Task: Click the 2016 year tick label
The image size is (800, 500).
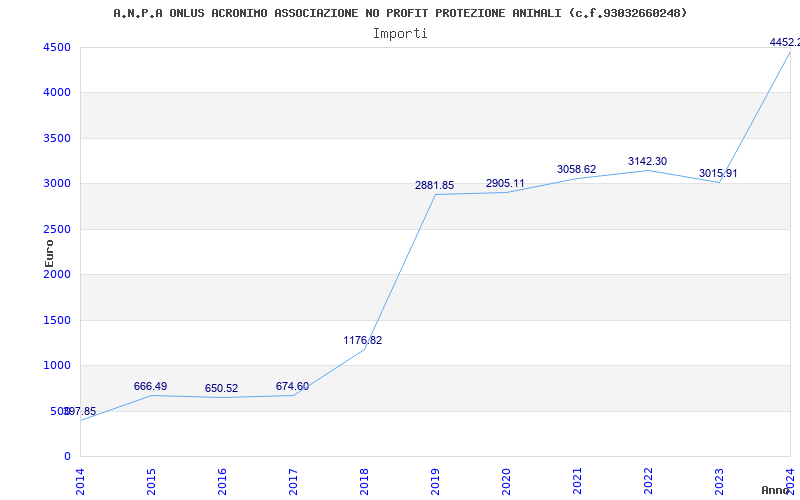Action: pyautogui.click(x=222, y=482)
